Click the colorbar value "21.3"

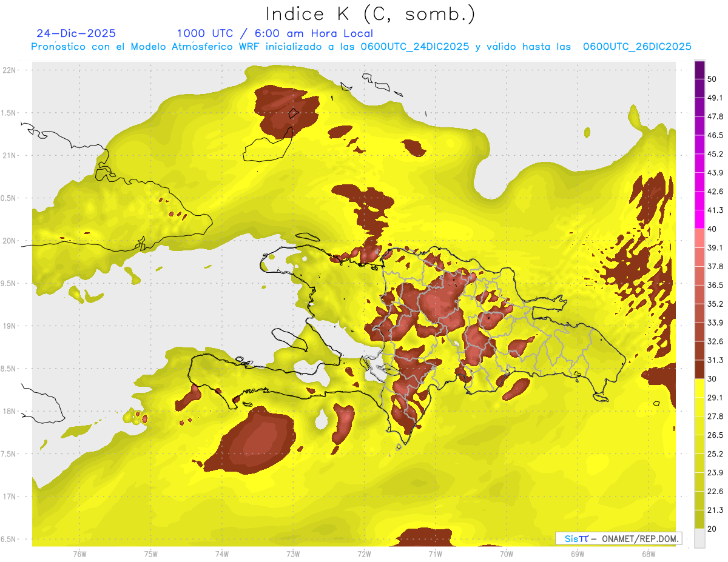[715, 510]
